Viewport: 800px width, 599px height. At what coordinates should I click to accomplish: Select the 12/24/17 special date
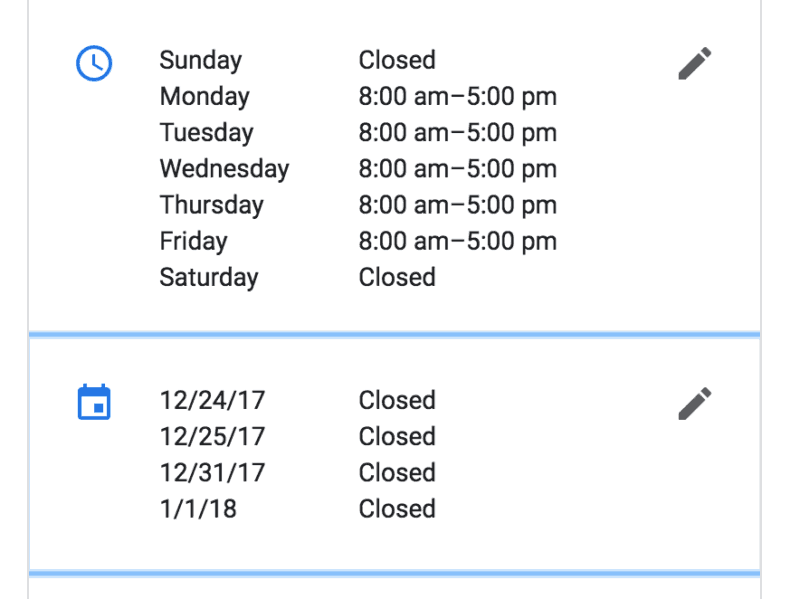212,401
